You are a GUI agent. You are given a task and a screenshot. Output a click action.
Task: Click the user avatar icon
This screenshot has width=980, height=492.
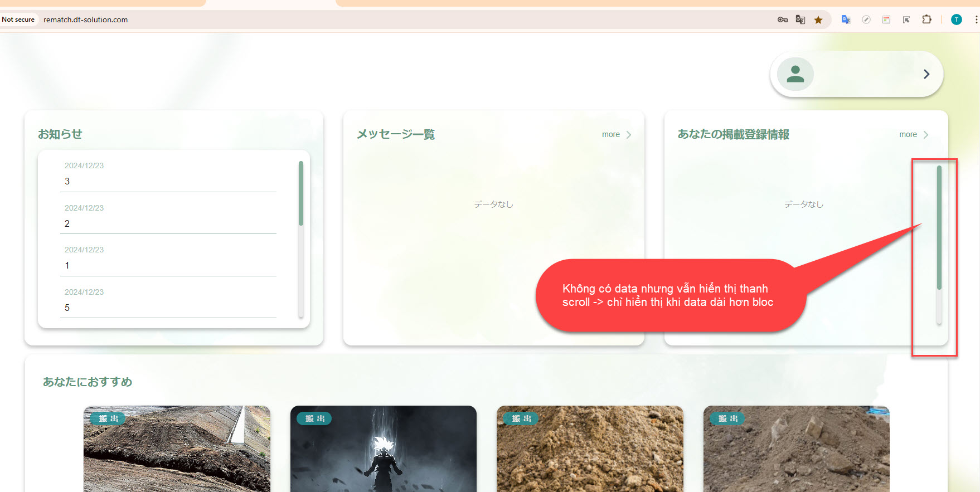pos(795,74)
